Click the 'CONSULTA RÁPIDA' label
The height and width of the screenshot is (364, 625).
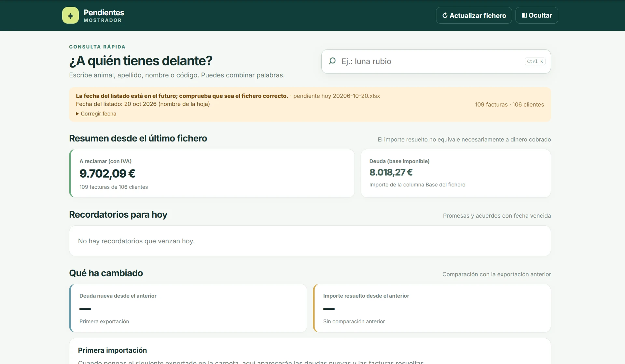(97, 47)
